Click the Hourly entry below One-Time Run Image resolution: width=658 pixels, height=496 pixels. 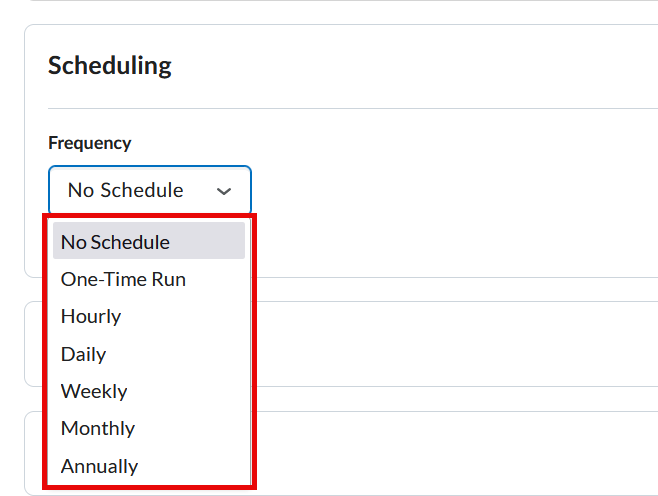point(91,316)
